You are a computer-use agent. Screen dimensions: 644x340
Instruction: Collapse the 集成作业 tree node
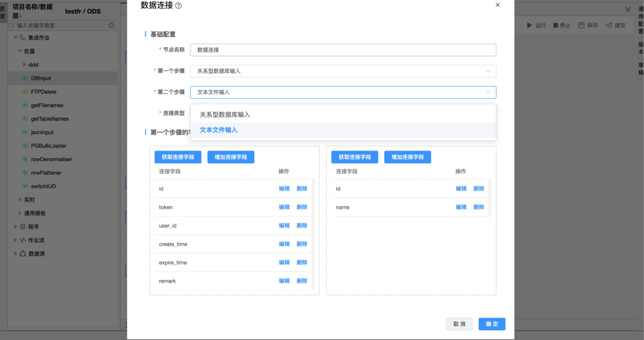point(16,38)
